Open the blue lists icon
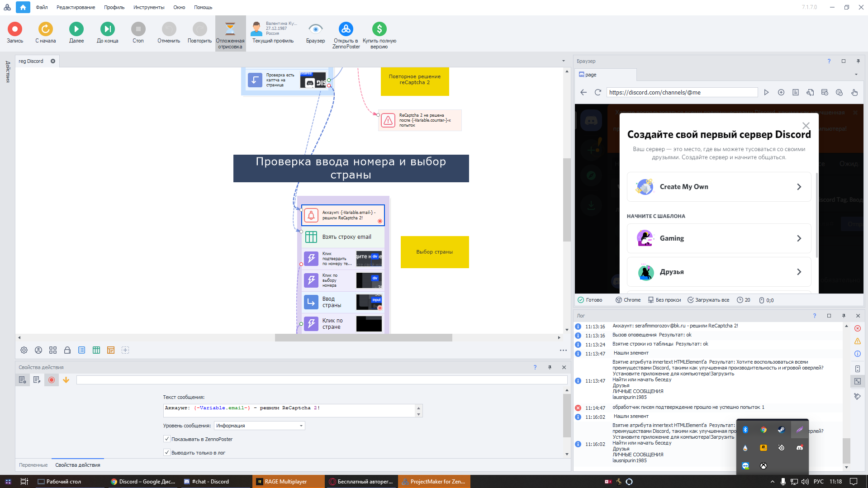 click(82, 350)
